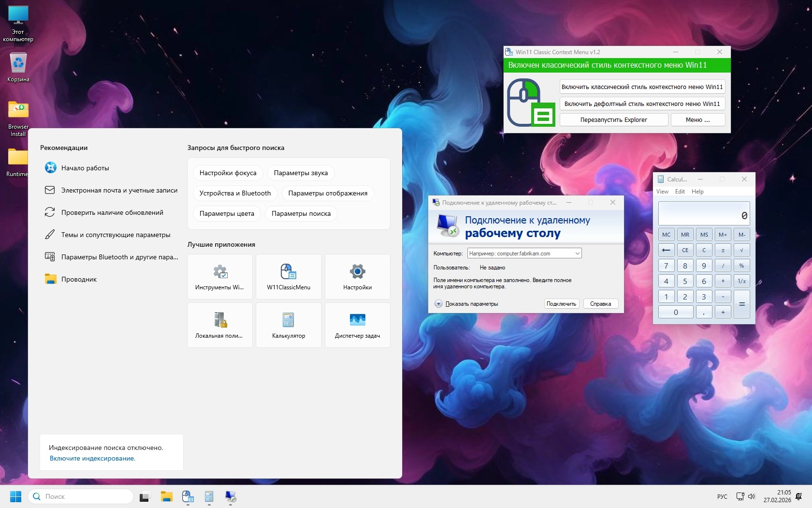Click Task View icon on taskbar
The image size is (812, 508).
point(145,497)
